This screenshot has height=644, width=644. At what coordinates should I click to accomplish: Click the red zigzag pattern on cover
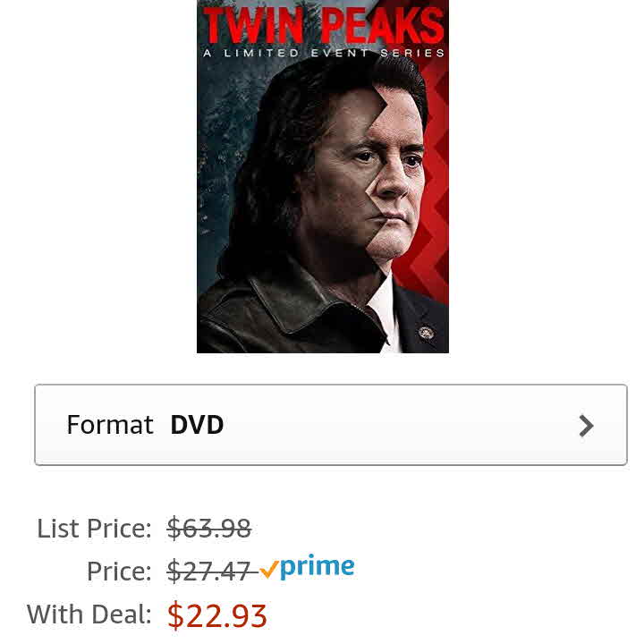point(436,185)
